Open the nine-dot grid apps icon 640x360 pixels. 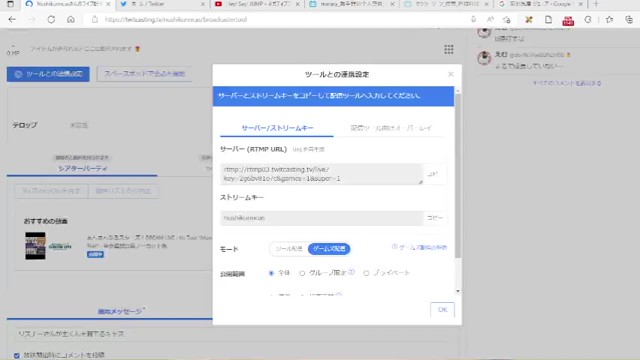(449, 49)
